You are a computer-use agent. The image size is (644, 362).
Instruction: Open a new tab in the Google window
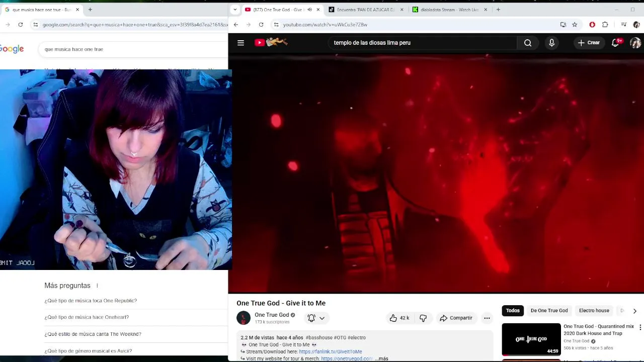tap(90, 10)
